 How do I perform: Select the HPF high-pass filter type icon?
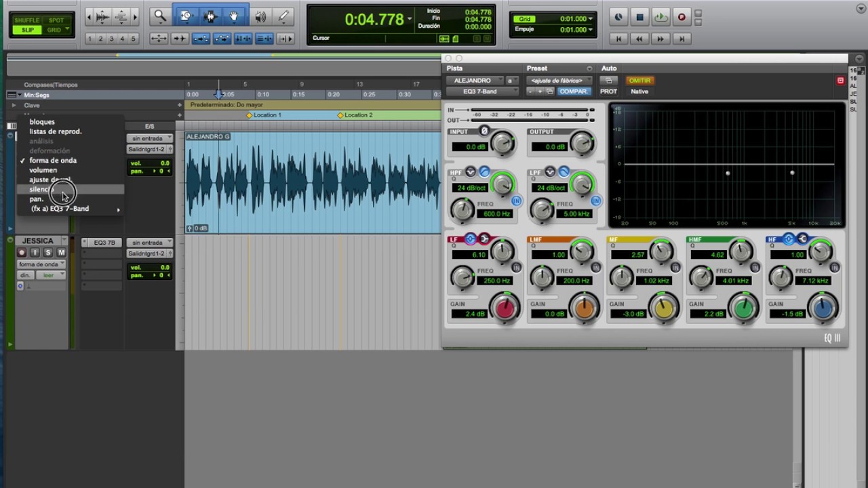[x=484, y=172]
